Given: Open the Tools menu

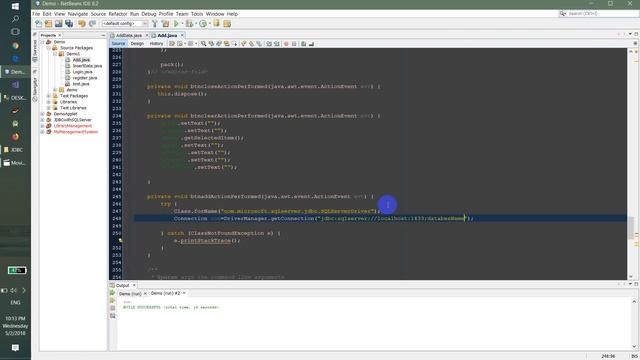Looking at the screenshot, I should click(197, 14).
